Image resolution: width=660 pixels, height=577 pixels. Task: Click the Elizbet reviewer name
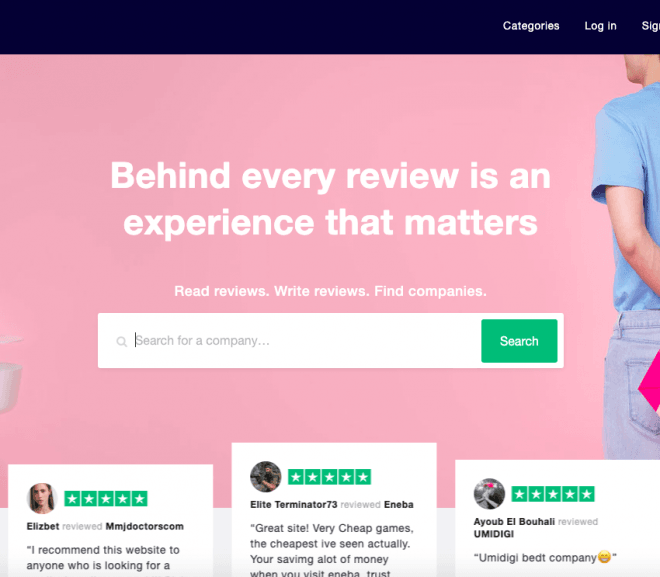[43, 526]
